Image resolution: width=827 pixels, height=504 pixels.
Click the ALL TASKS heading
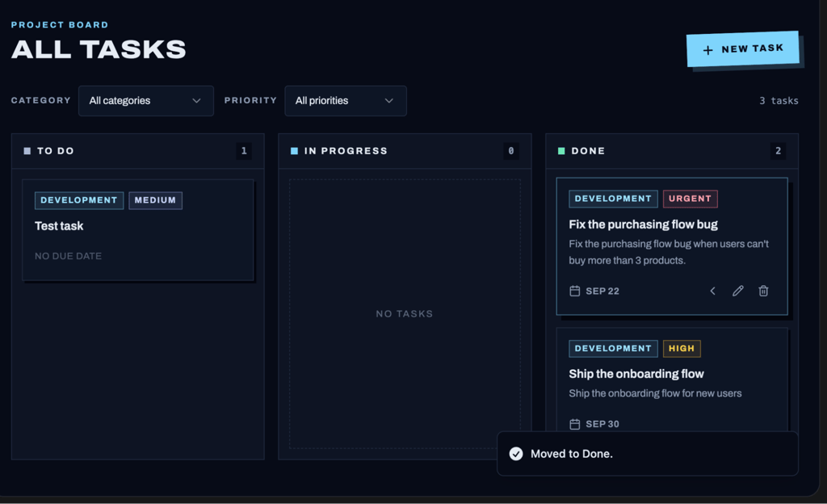click(x=99, y=49)
